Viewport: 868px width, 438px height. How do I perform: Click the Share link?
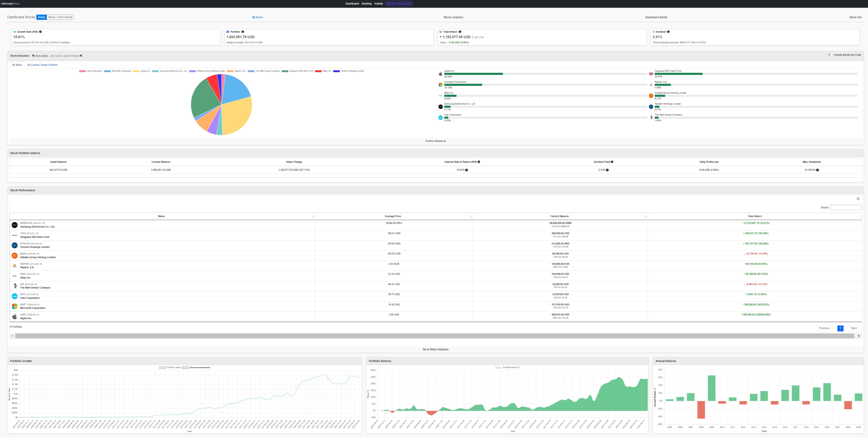257,18
